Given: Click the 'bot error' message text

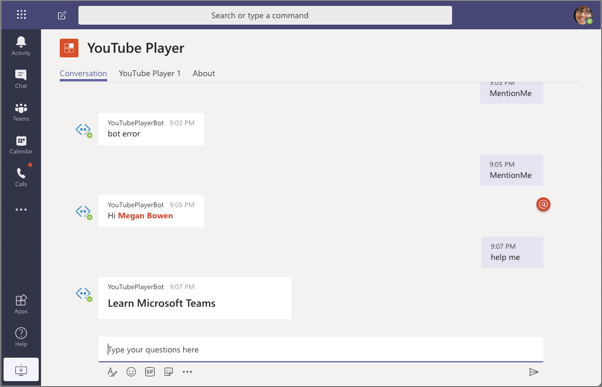Looking at the screenshot, I should click(x=124, y=134).
